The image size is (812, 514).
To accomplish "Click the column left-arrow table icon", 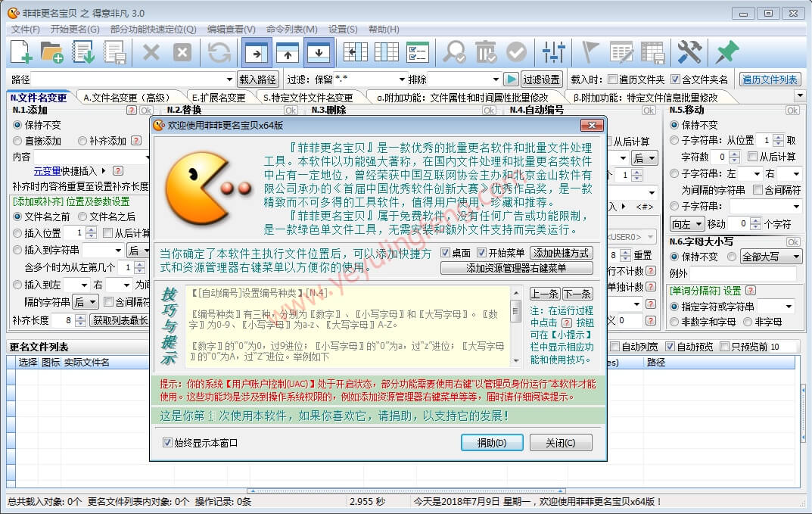I will coord(355,52).
